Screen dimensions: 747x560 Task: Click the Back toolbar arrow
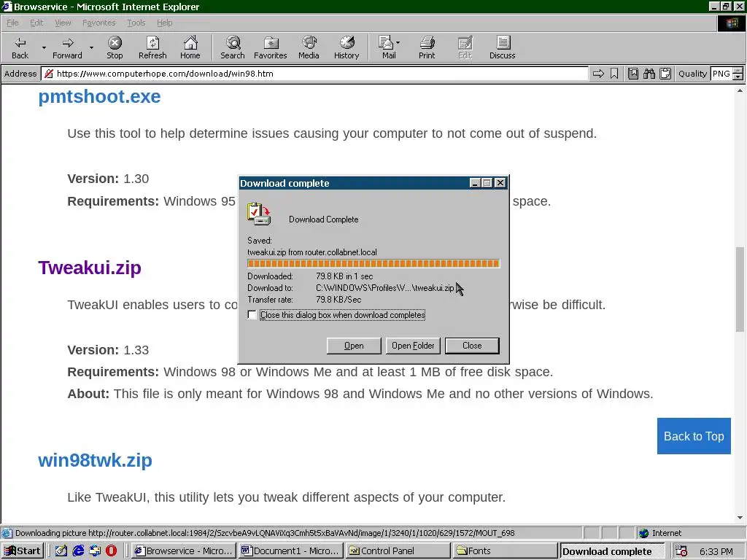tap(20, 47)
